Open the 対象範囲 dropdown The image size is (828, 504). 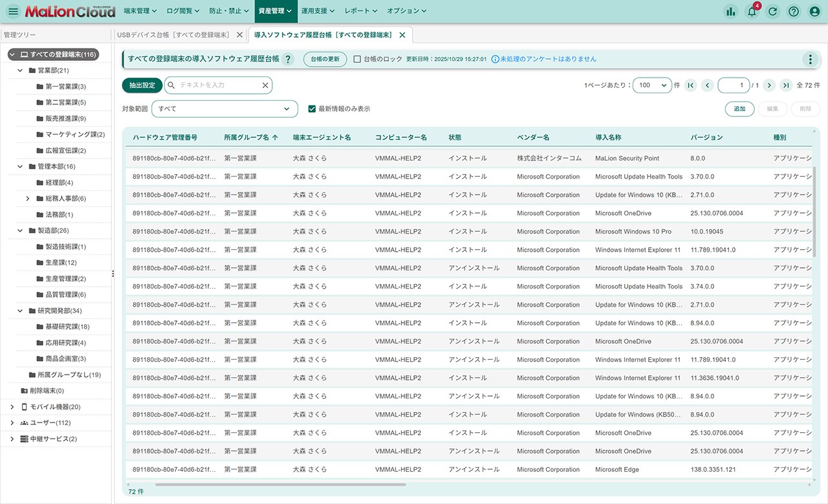(224, 109)
